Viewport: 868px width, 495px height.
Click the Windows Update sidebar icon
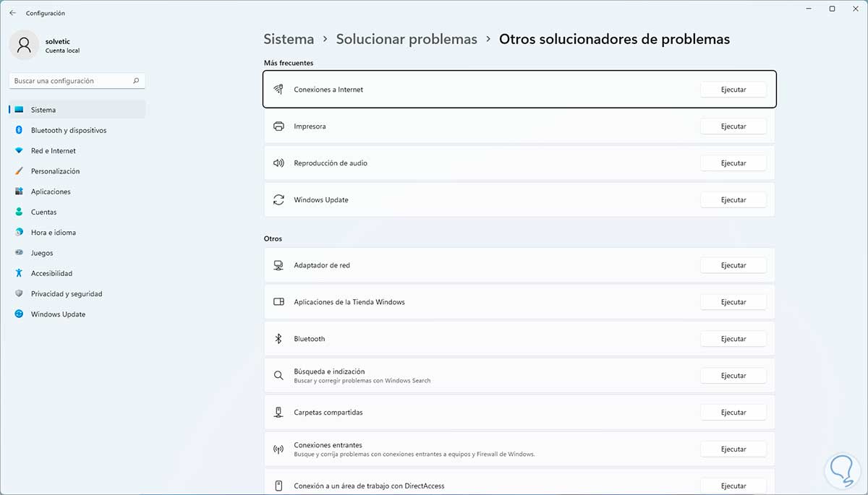[19, 314]
